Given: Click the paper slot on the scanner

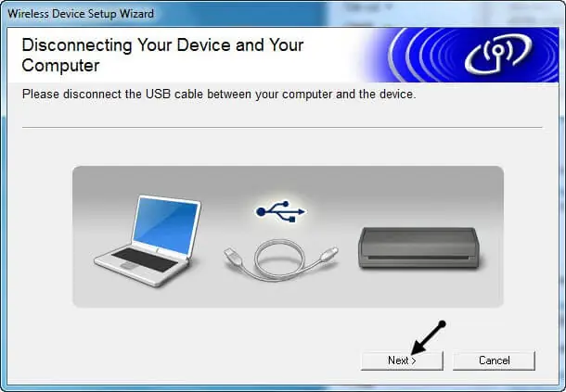Looking at the screenshot, I should (418, 259).
